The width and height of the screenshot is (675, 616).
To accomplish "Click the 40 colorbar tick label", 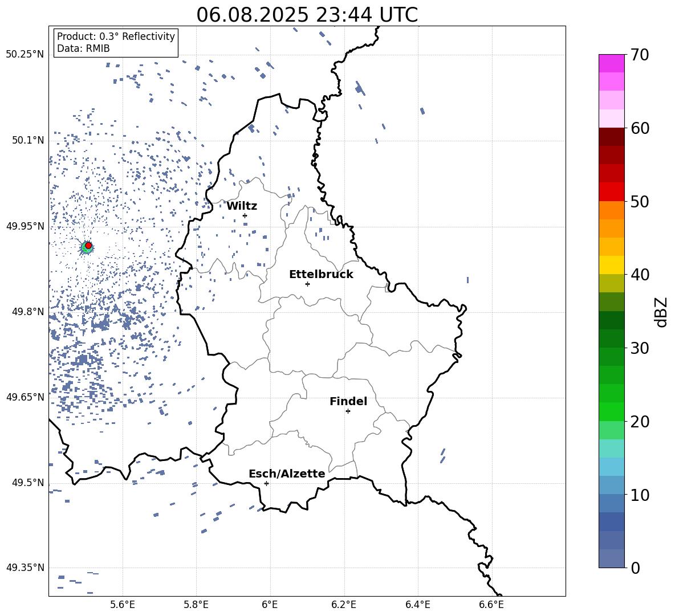I will pyautogui.click(x=640, y=275).
